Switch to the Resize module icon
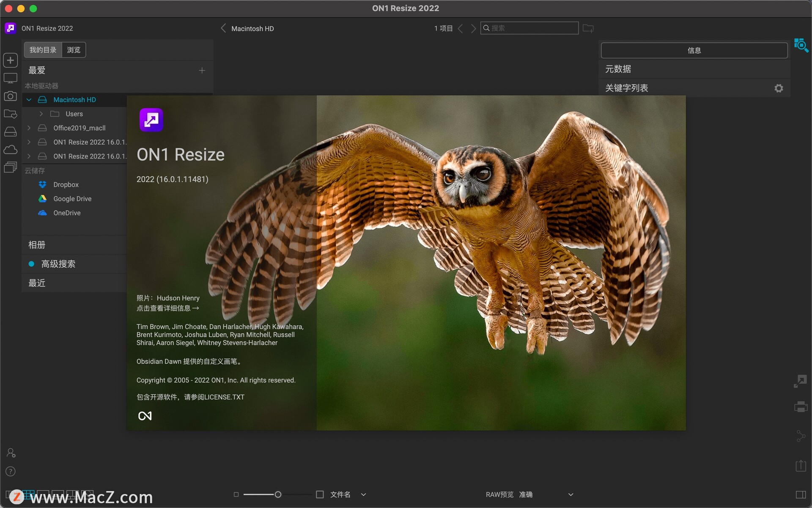The height and width of the screenshot is (508, 812). (801, 381)
